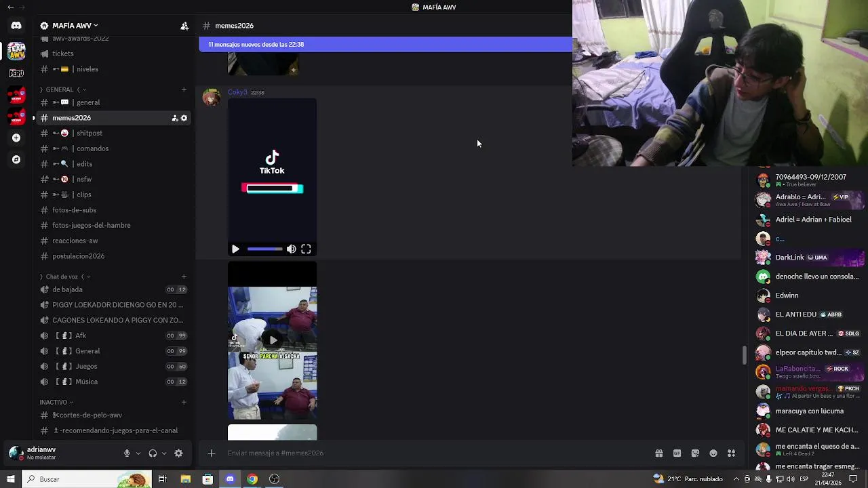Open the reacciones-aw channel

coord(115,241)
